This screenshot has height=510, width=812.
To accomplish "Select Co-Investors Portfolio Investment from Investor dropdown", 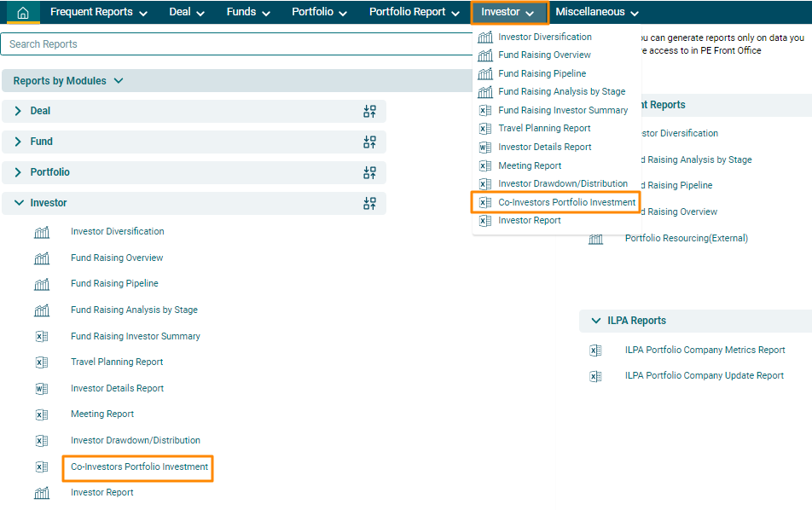I will (566, 203).
